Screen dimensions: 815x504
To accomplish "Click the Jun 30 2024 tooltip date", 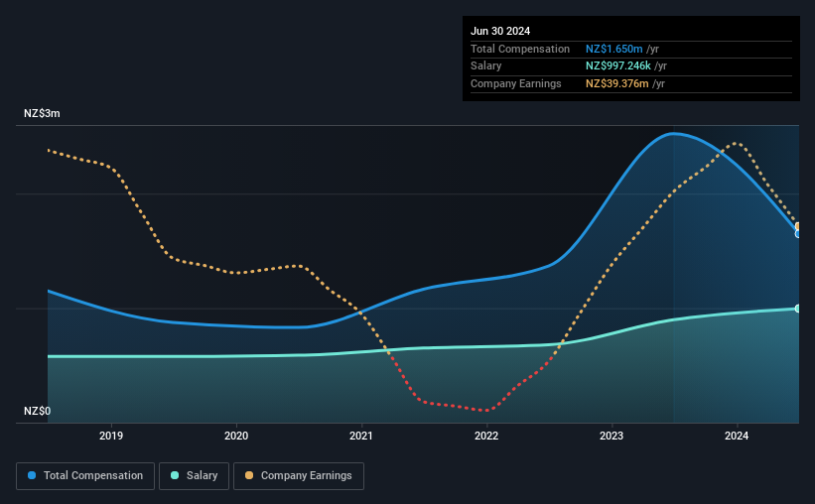I will click(500, 31).
